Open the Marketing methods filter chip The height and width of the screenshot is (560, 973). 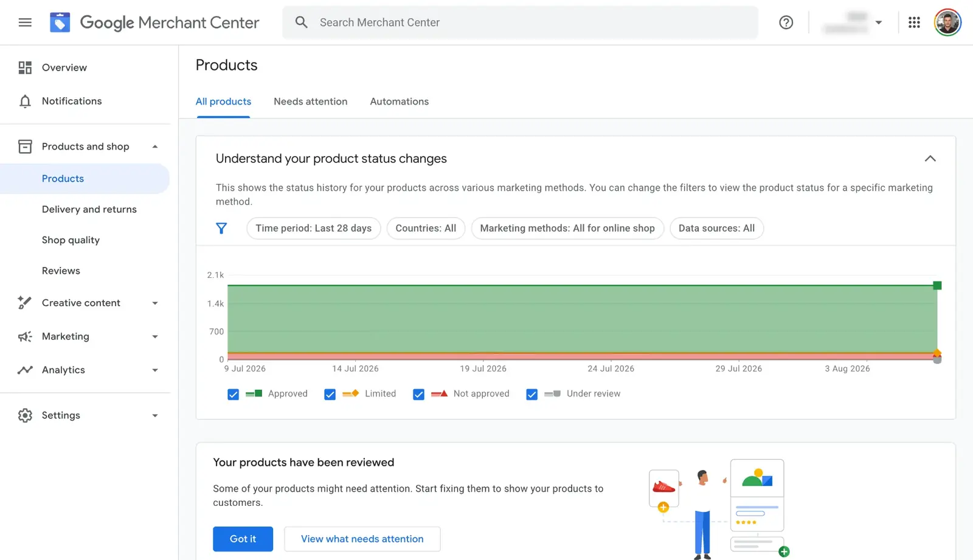pyautogui.click(x=567, y=228)
